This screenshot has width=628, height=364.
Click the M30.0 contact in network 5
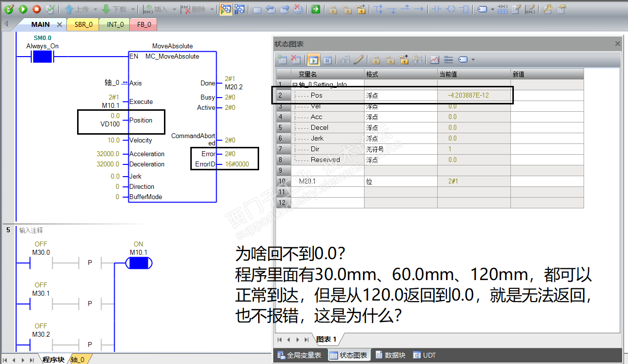tap(41, 263)
